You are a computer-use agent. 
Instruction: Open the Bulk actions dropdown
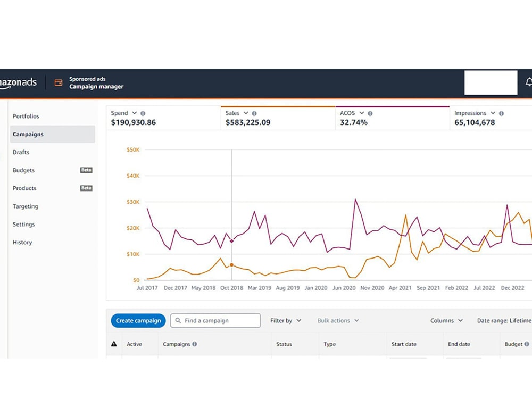(338, 320)
